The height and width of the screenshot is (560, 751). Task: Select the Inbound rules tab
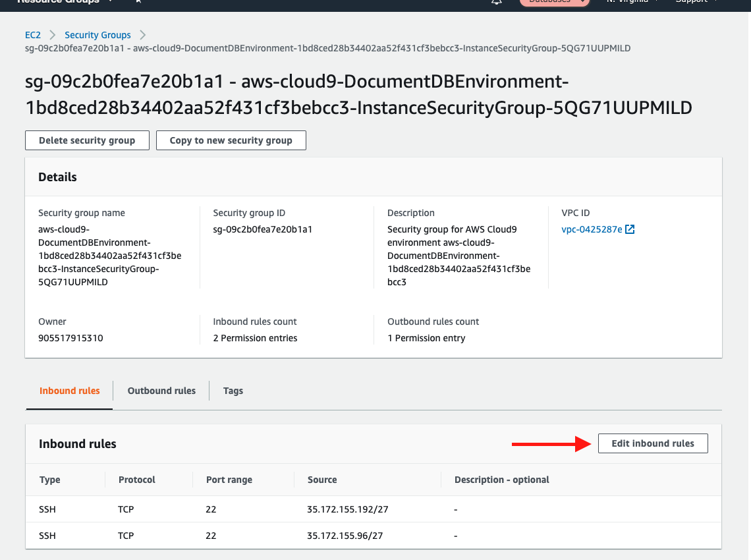(69, 391)
